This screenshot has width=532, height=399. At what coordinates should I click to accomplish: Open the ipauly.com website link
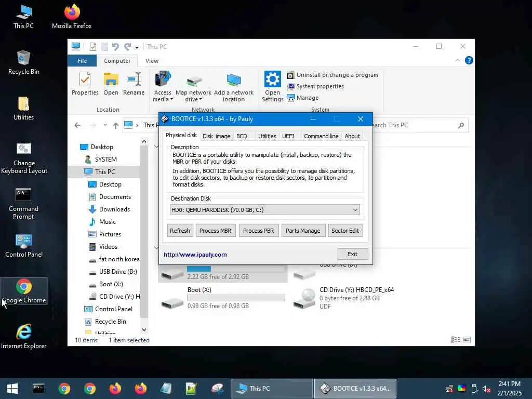point(195,255)
